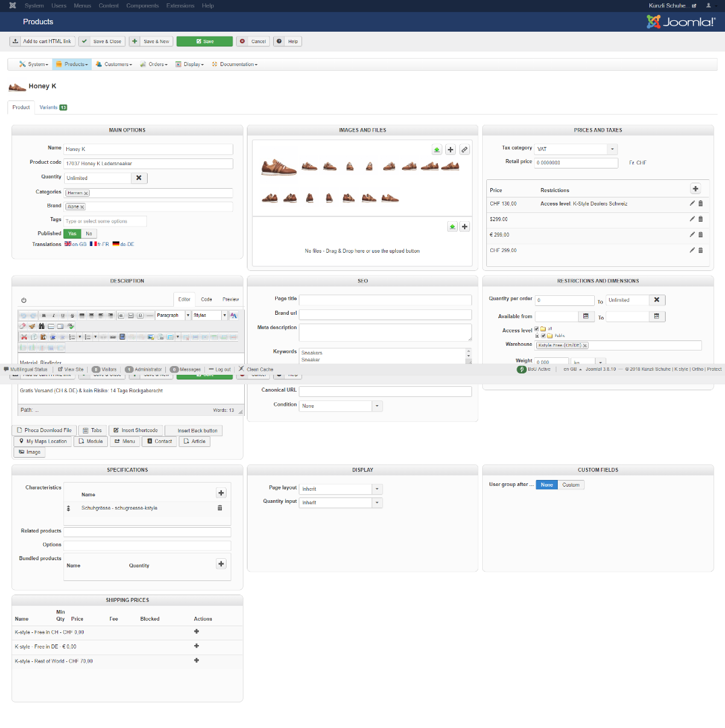Toggle the 'all' access level checkbox
Screen dimensions: 725x728
click(536, 329)
